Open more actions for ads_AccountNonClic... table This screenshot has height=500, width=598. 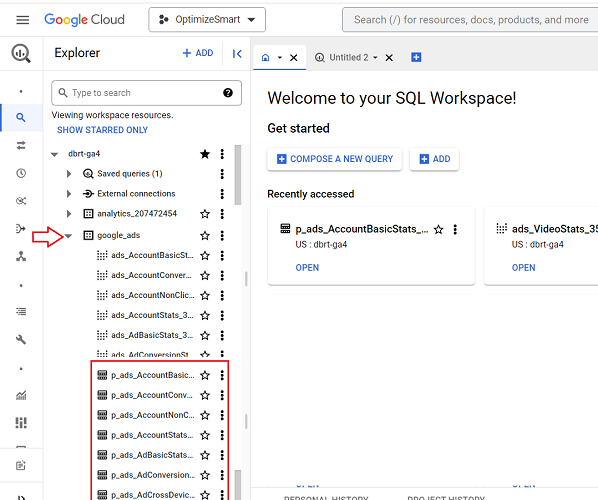(222, 295)
